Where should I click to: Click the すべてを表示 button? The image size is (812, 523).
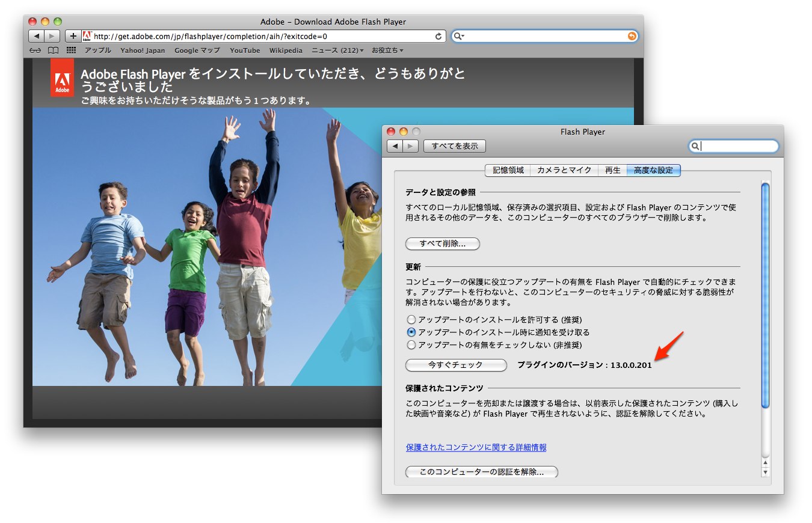click(455, 146)
